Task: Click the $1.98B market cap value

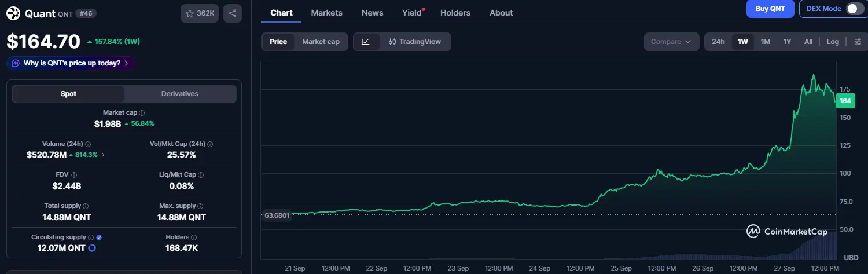Action: tap(107, 124)
